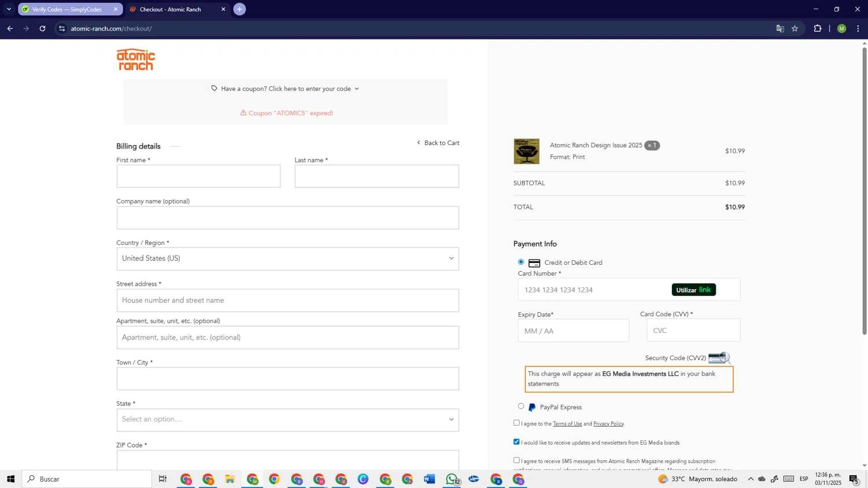Focus the Street address field
The height and width of the screenshot is (488, 868).
pyautogui.click(x=288, y=301)
